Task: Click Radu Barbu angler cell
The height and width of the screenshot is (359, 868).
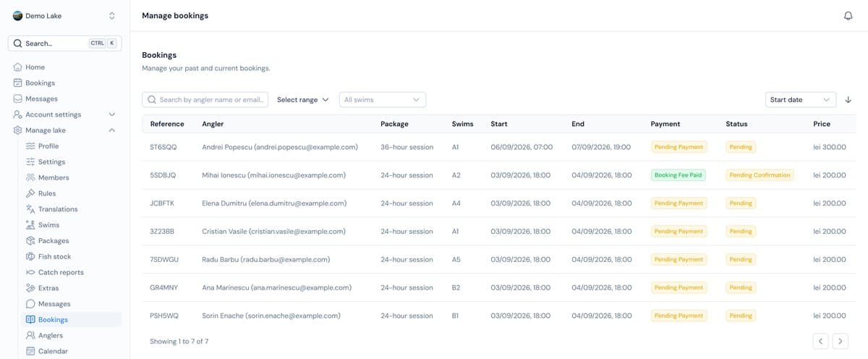Action: [x=266, y=260]
